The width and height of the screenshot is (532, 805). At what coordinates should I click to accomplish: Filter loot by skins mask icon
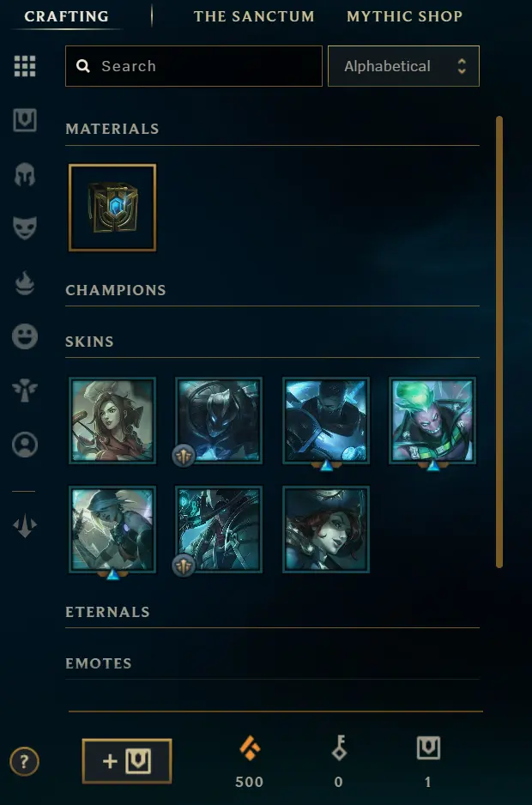pos(25,228)
